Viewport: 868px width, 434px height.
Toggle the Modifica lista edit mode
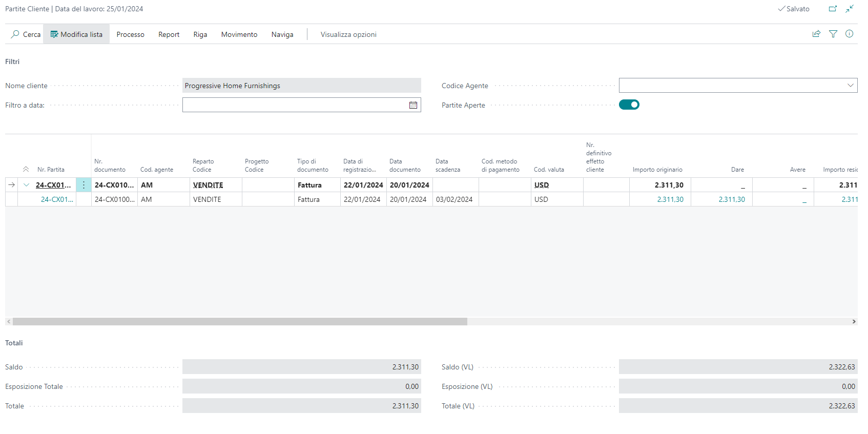coord(76,34)
